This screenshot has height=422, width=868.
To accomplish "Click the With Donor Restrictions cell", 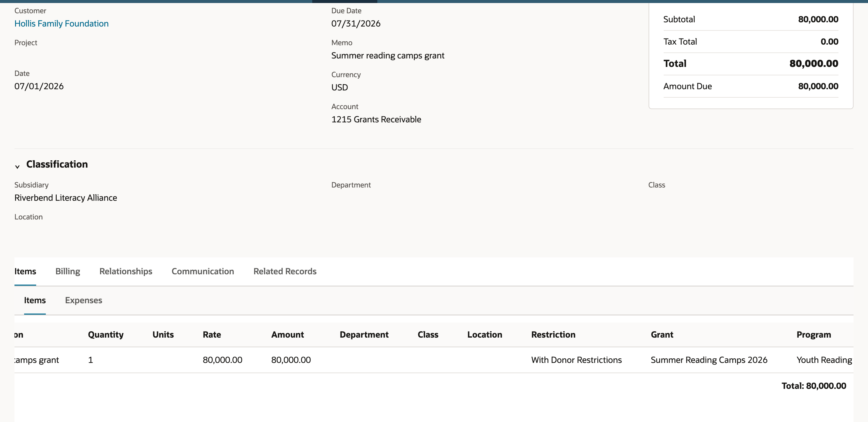I will coord(577,360).
